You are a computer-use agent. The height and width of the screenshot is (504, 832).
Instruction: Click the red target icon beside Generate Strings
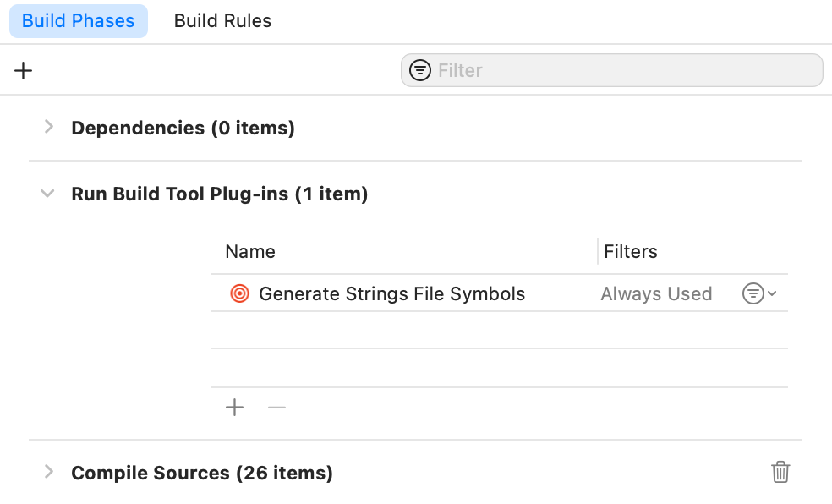coord(240,293)
